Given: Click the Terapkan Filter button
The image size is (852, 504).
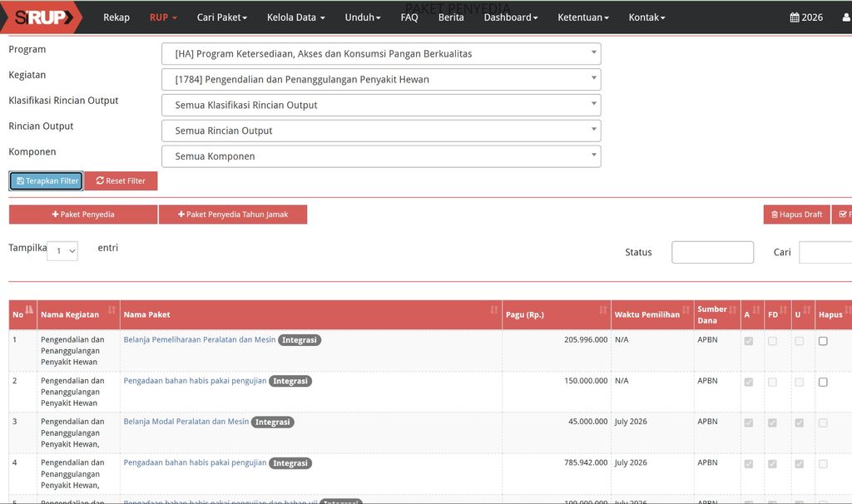Looking at the screenshot, I should click(x=47, y=180).
